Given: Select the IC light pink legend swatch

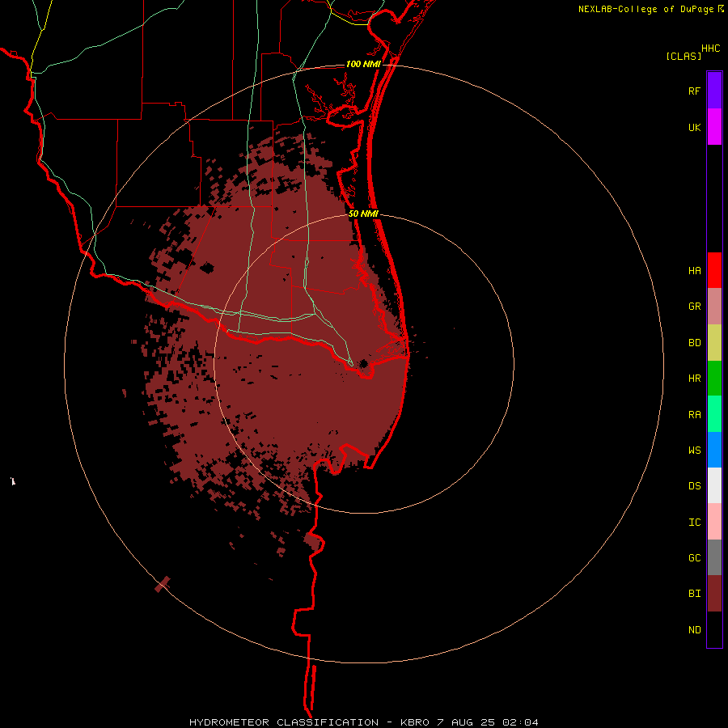Looking at the screenshot, I should [714, 522].
